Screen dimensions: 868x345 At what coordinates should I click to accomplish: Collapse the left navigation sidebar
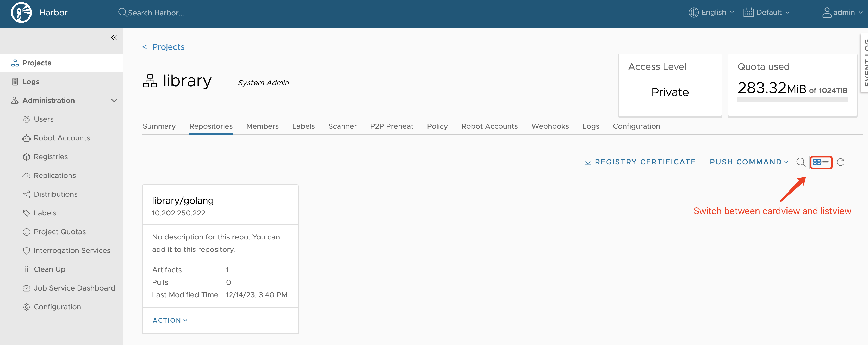click(114, 38)
